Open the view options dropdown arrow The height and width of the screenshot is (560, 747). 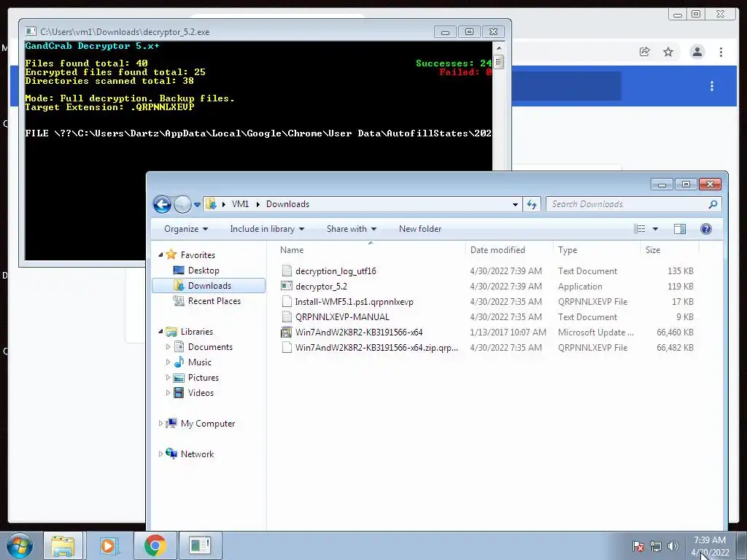pyautogui.click(x=655, y=229)
